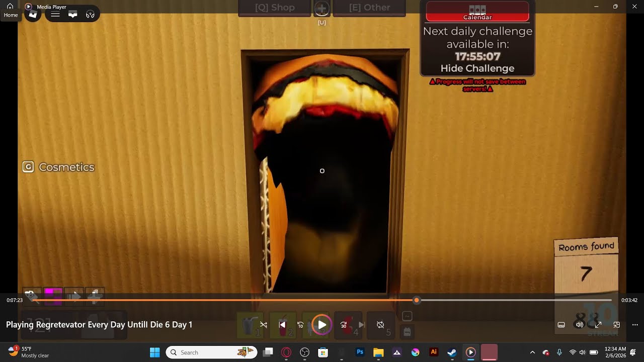Open the purple triangle app on the taskbar

pyautogui.click(x=396, y=352)
